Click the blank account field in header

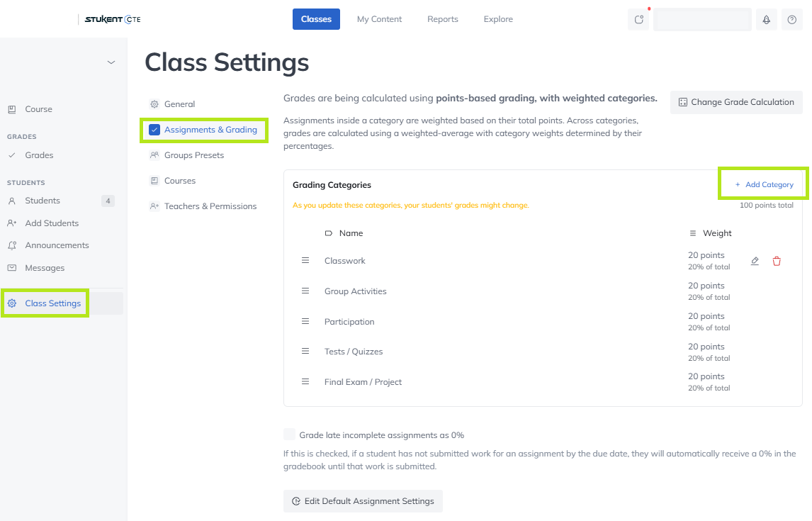click(x=701, y=20)
